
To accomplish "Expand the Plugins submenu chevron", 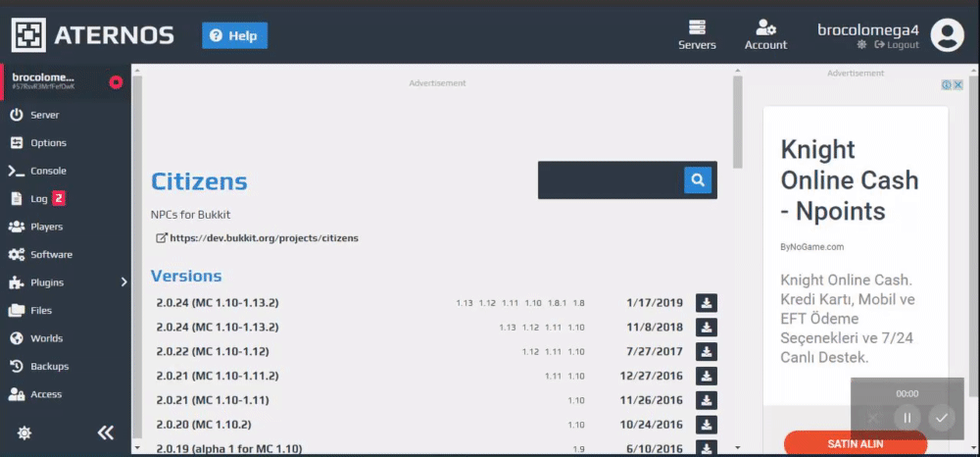I will point(123,282).
